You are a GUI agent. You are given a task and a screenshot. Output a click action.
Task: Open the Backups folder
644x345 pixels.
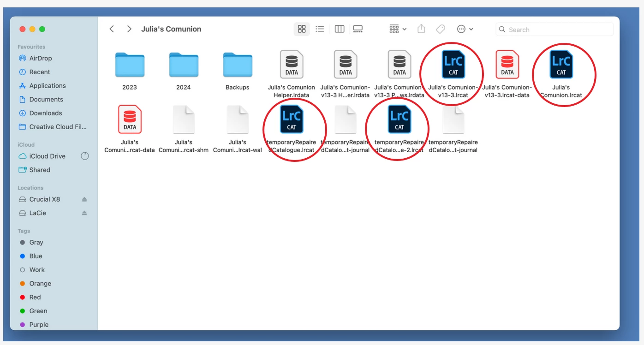point(238,65)
